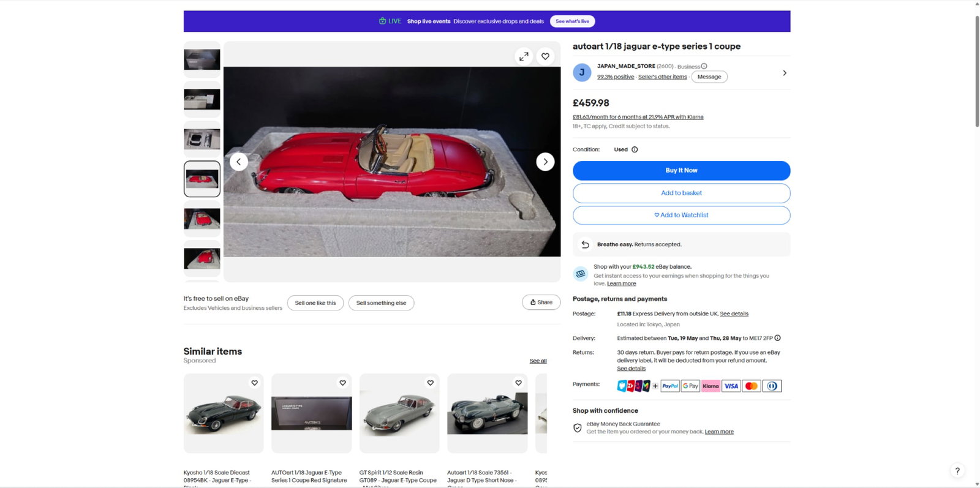
Task: Buy the item with Buy It Now
Action: [681, 170]
